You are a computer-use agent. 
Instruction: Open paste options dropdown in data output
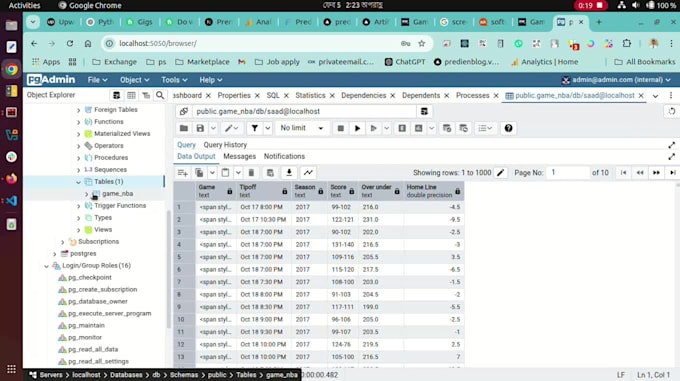[x=238, y=173]
